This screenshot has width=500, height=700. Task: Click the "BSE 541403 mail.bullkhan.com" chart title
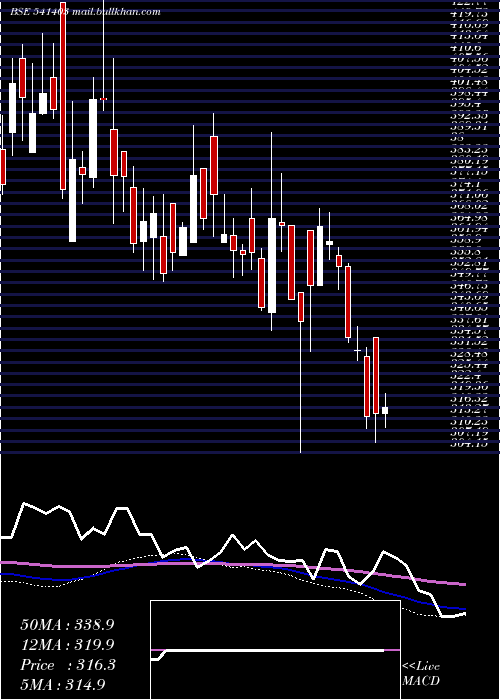(85, 12)
